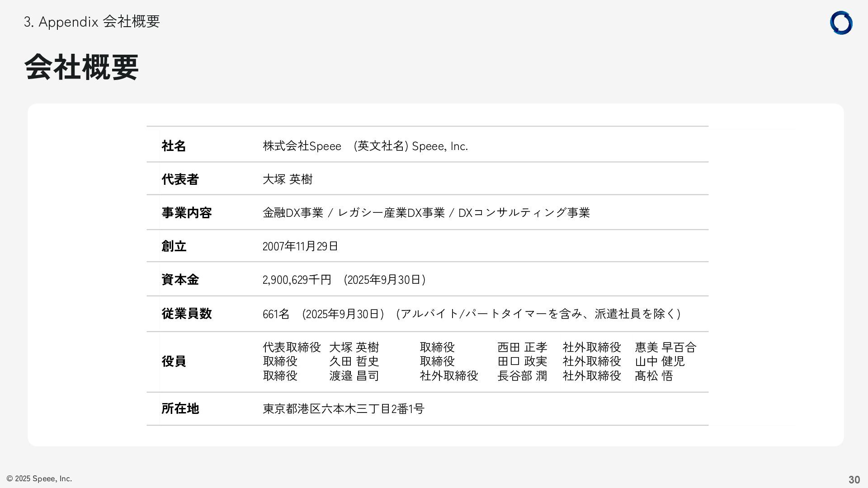Click the 従業員数 row label

coord(186,314)
